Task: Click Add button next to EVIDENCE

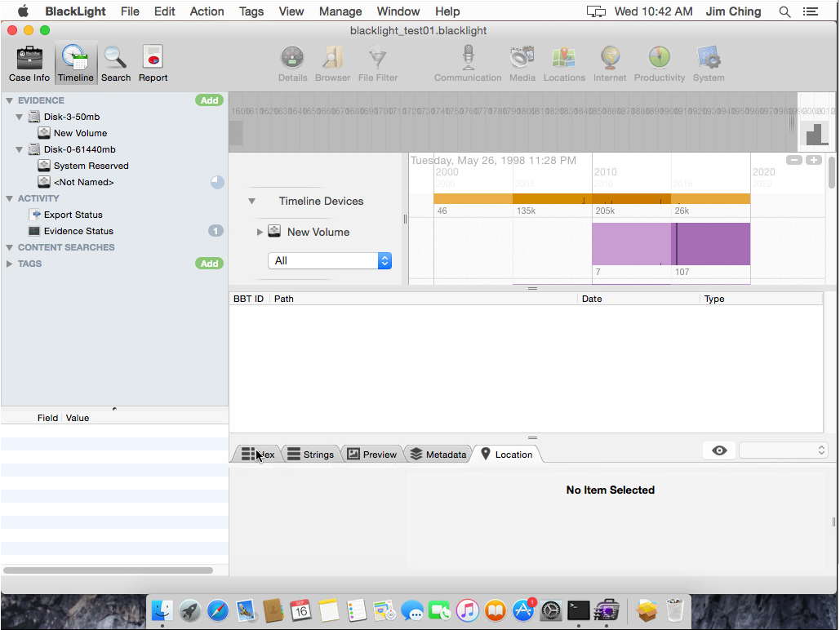Action: [209, 100]
